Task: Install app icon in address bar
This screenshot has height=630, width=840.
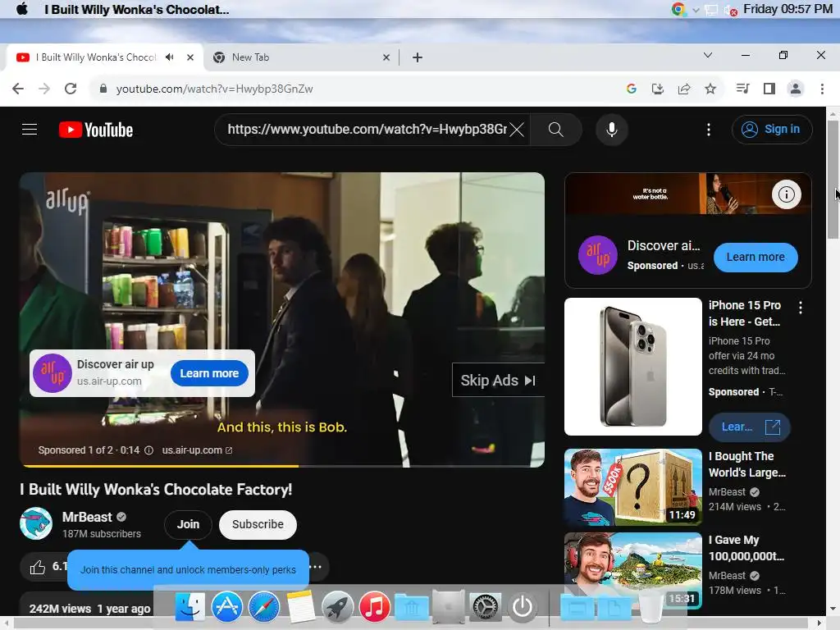Action: 657,89
